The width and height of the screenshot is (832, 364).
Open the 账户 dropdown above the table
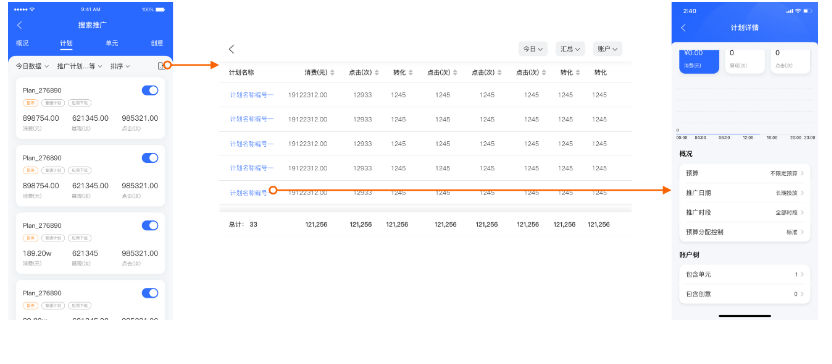click(608, 49)
